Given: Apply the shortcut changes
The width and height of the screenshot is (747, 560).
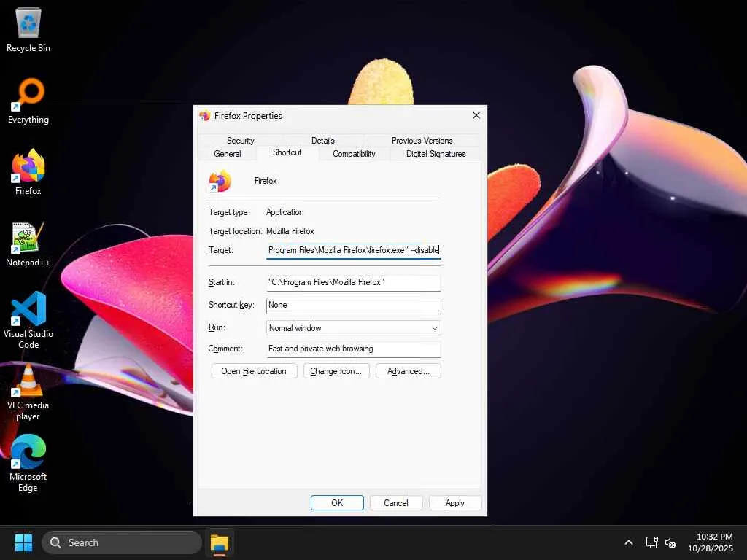Looking at the screenshot, I should [x=455, y=503].
